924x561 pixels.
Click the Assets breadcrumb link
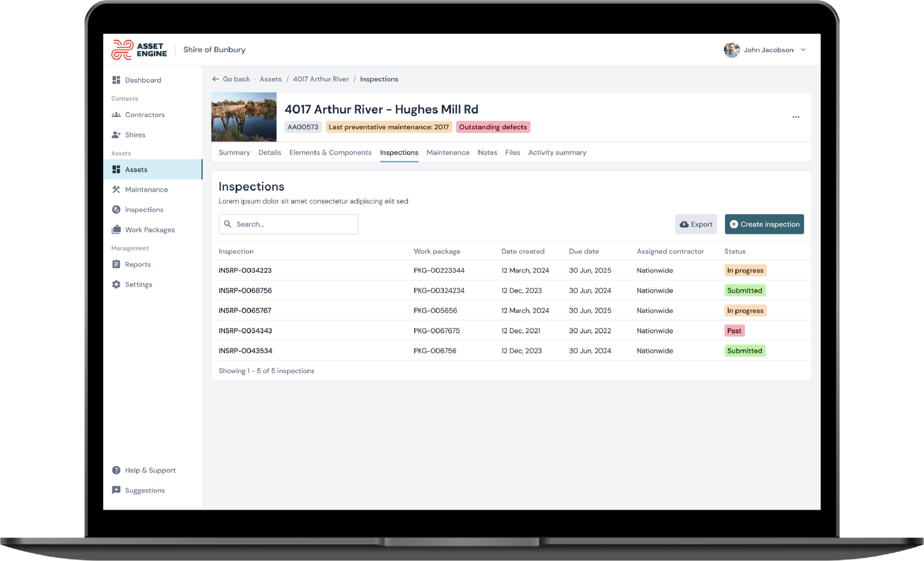point(271,79)
